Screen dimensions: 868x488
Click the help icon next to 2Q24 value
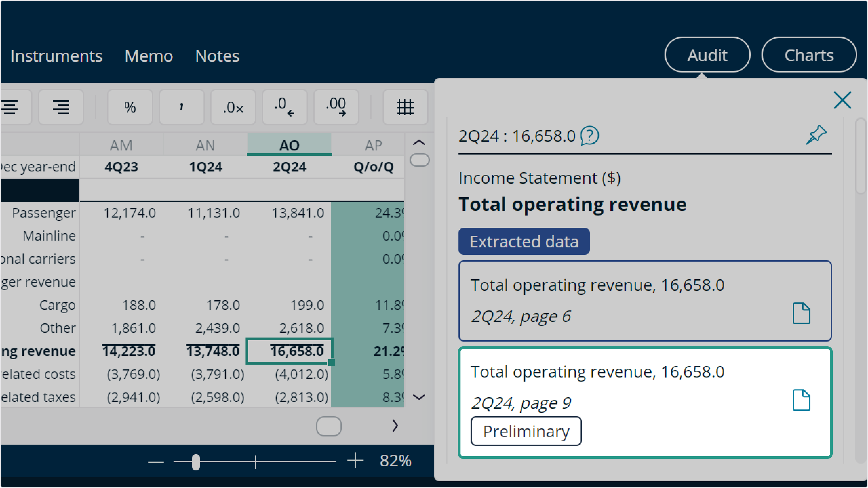click(590, 135)
